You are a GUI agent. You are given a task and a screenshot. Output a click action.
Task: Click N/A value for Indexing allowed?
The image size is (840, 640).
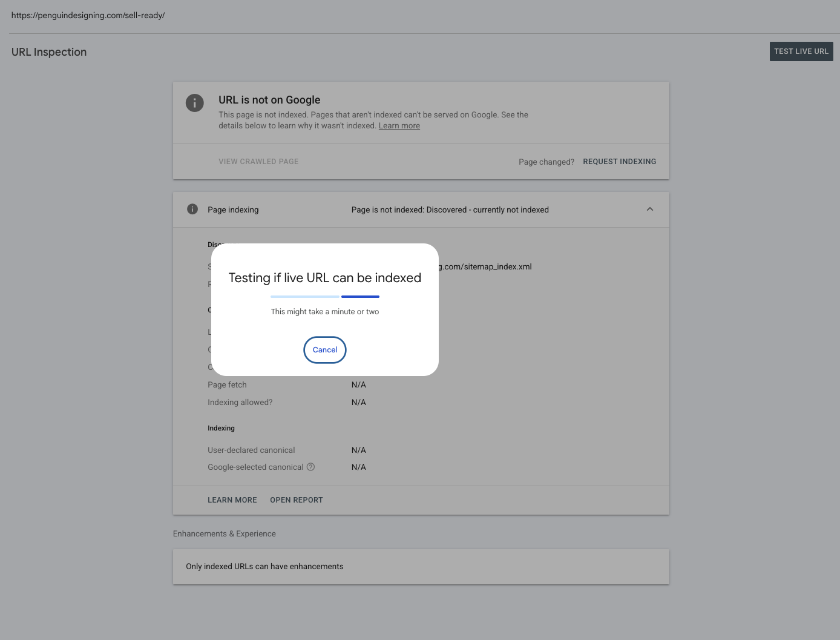[x=359, y=402]
